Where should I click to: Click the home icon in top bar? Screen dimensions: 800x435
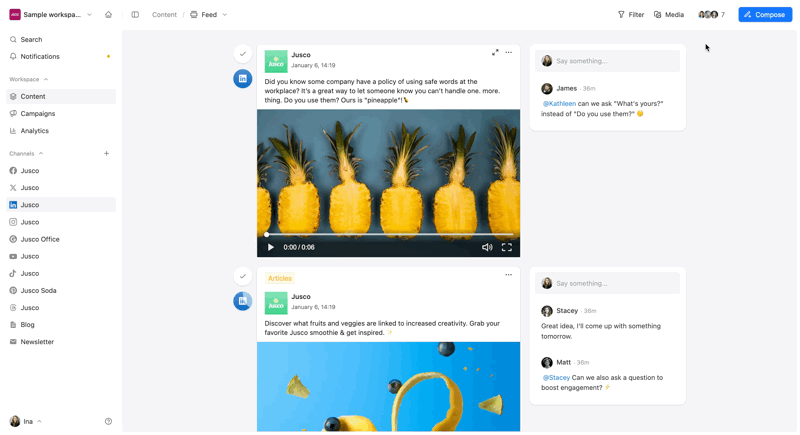click(x=108, y=15)
